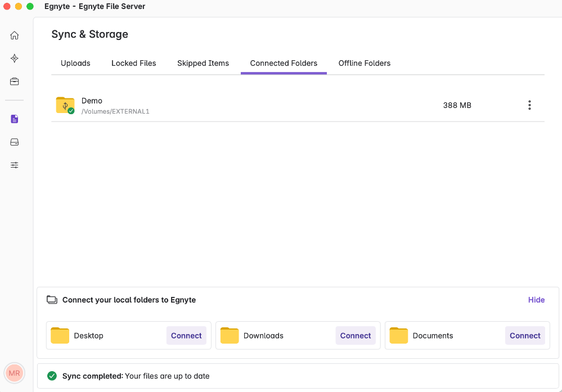Image resolution: width=562 pixels, height=392 pixels.
Task: Click the stacked folders icon beside Connect heading
Action: [x=52, y=300]
